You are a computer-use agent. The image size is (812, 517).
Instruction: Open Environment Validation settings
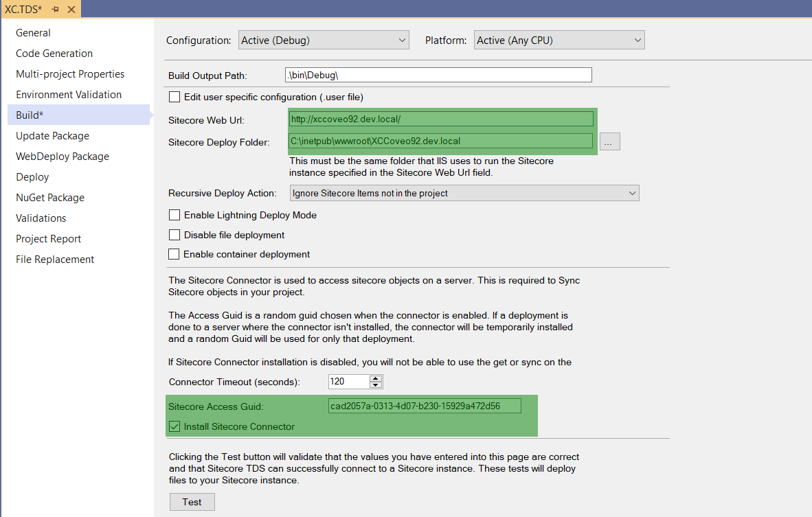click(69, 95)
